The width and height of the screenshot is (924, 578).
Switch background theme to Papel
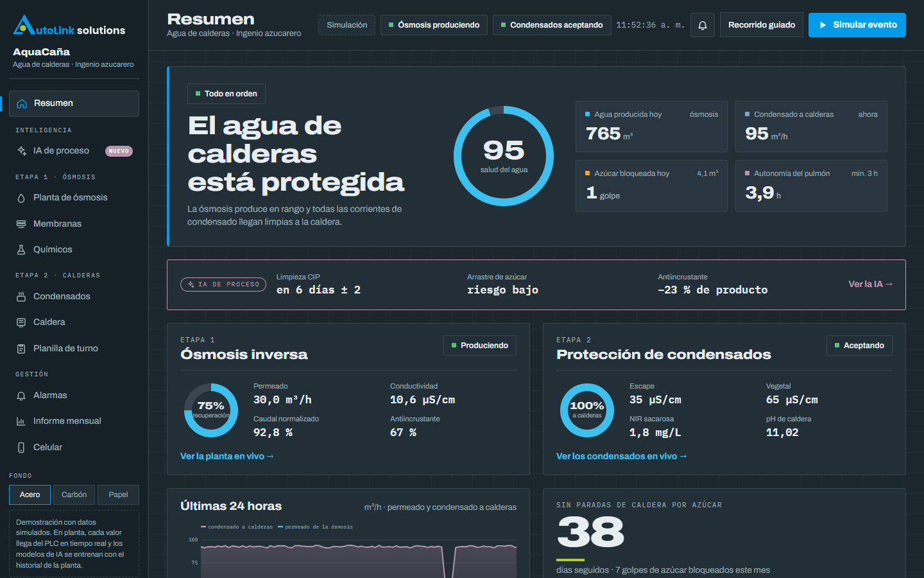pyautogui.click(x=118, y=495)
